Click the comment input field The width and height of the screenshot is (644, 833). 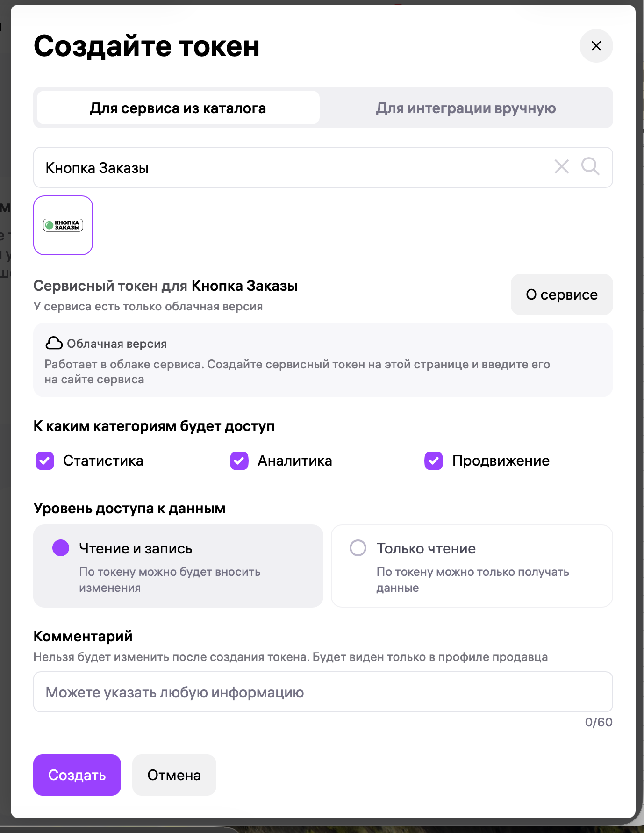[322, 692]
